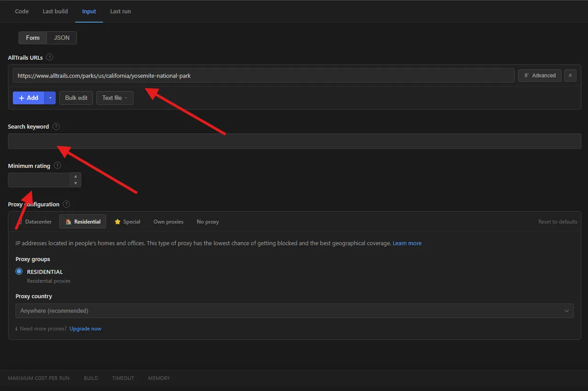Click the MAXIMUM COST PER RUN label
This screenshot has width=588, height=391.
point(39,378)
